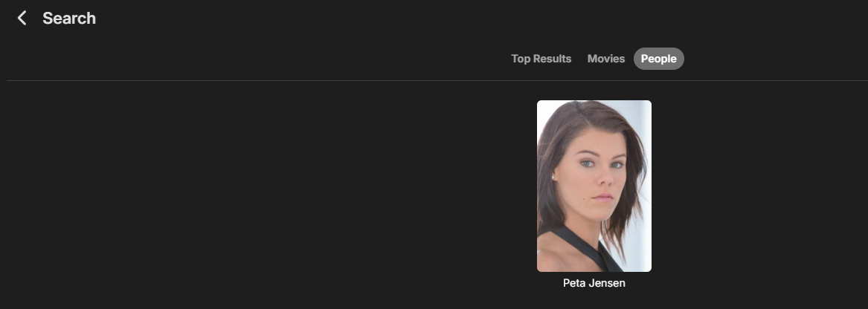
Task: Choose Movies between Top Results and People
Action: point(606,59)
